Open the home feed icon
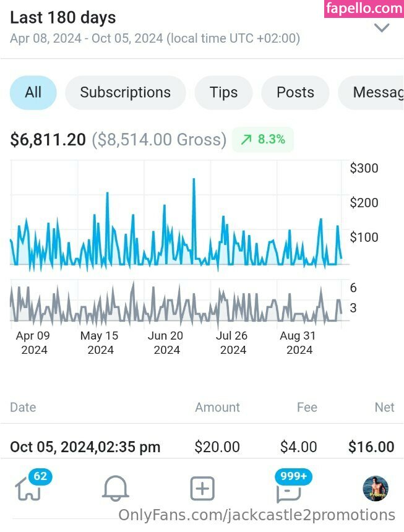 tap(28, 489)
